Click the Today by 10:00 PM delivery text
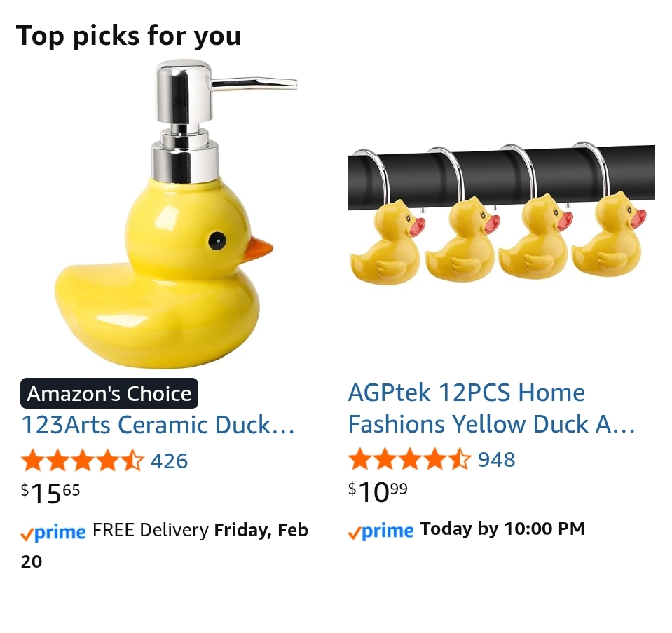Viewport: 672px width, 633px height. pos(502,529)
